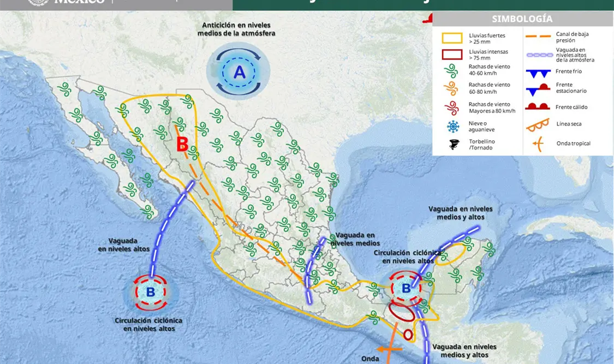Click the SIMBOLOGÍA legend header
The width and height of the screenshot is (614, 364).
[x=522, y=19]
